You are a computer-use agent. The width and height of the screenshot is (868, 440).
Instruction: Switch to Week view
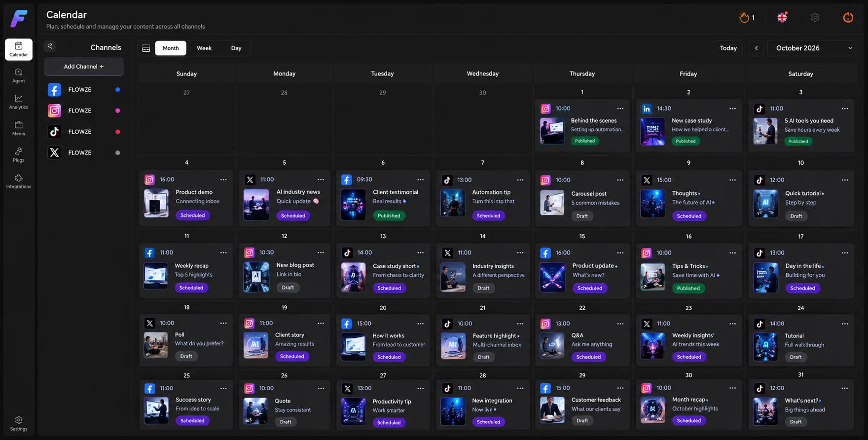click(x=204, y=48)
